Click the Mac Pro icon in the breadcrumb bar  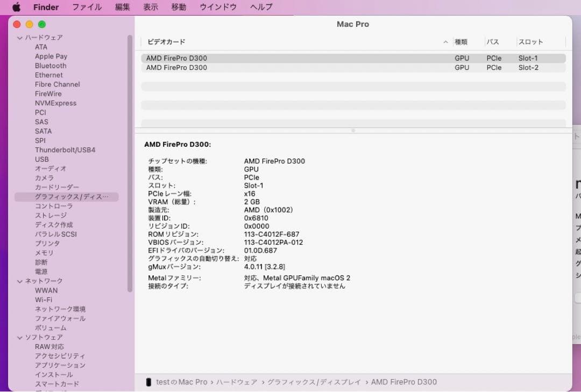tap(148, 382)
